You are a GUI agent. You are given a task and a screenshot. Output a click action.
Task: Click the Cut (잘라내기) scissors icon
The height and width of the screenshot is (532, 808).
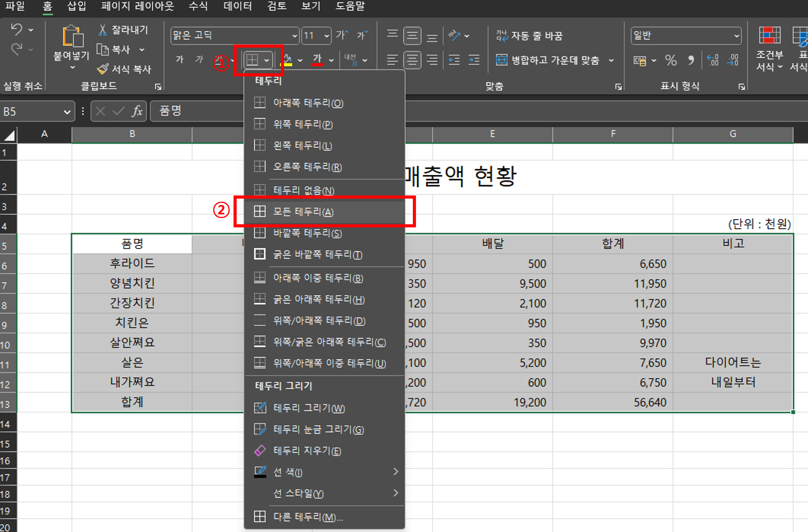click(x=102, y=30)
